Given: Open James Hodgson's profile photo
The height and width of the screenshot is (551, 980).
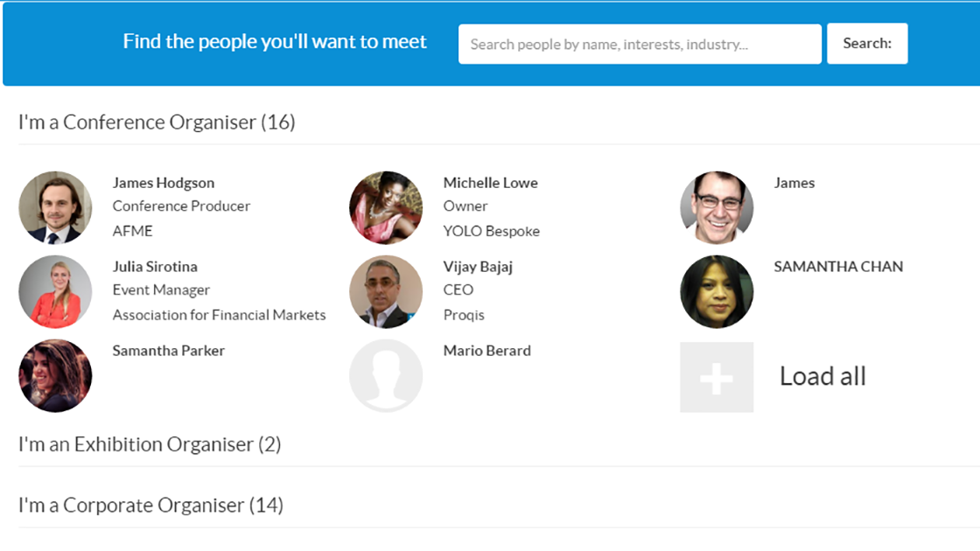Looking at the screenshot, I should click(55, 207).
